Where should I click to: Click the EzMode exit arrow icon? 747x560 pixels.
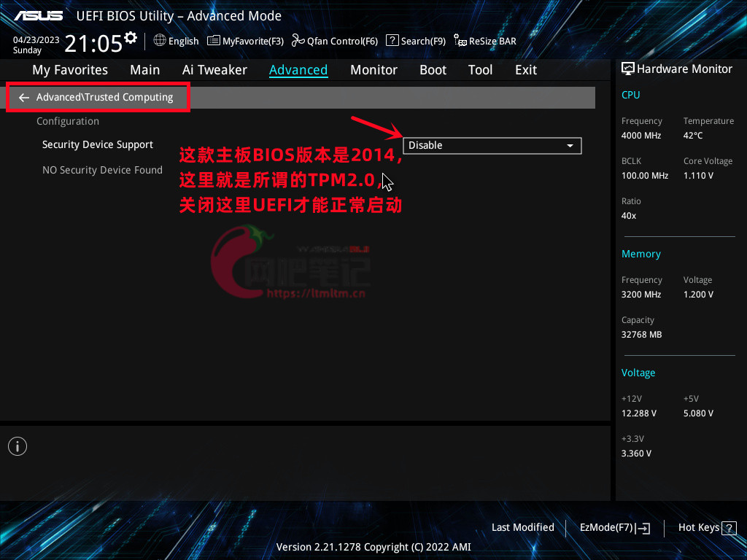click(x=643, y=528)
